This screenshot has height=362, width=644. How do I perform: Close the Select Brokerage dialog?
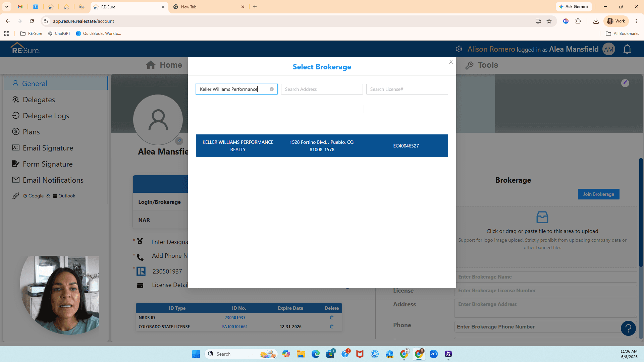pyautogui.click(x=451, y=62)
